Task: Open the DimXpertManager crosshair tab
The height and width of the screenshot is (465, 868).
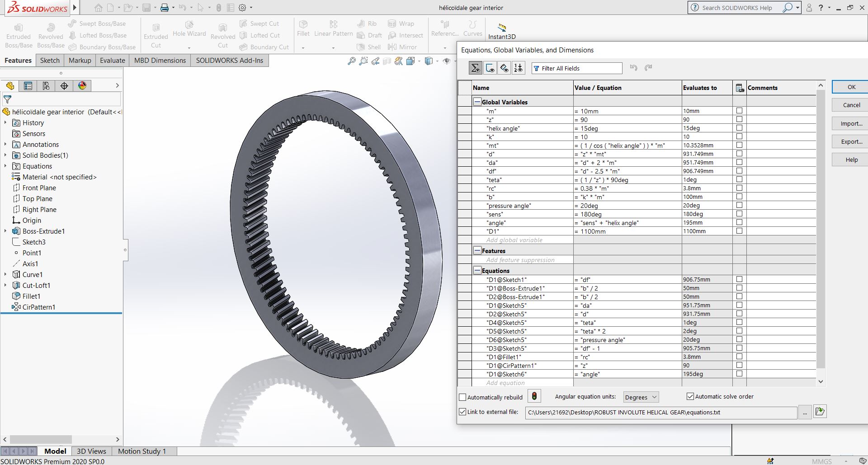Action: (x=64, y=86)
